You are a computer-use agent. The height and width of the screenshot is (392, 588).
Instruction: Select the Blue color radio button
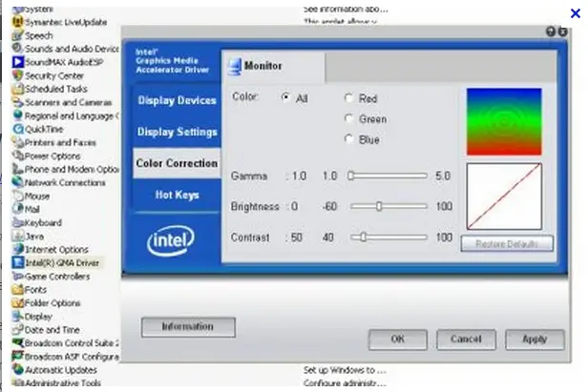click(x=348, y=139)
